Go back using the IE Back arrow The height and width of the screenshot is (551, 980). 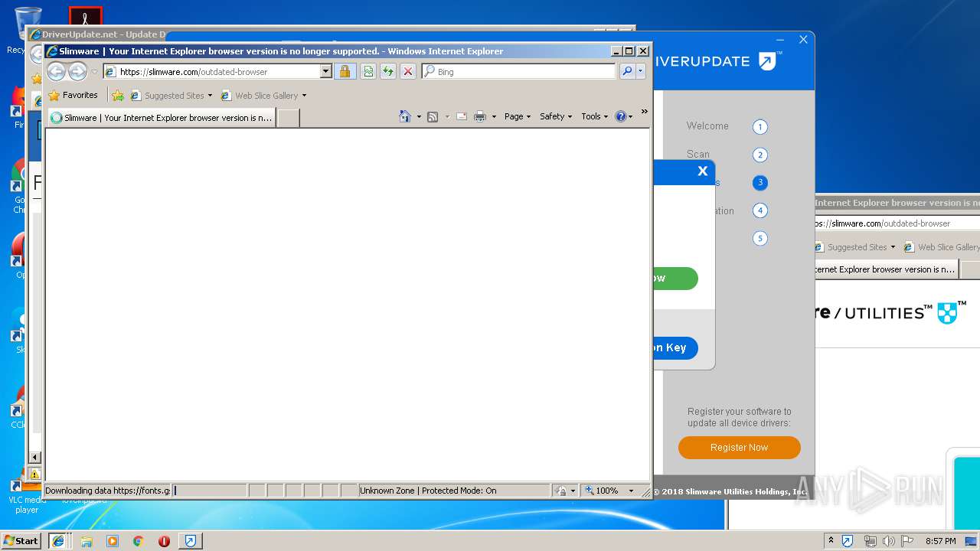click(56, 72)
